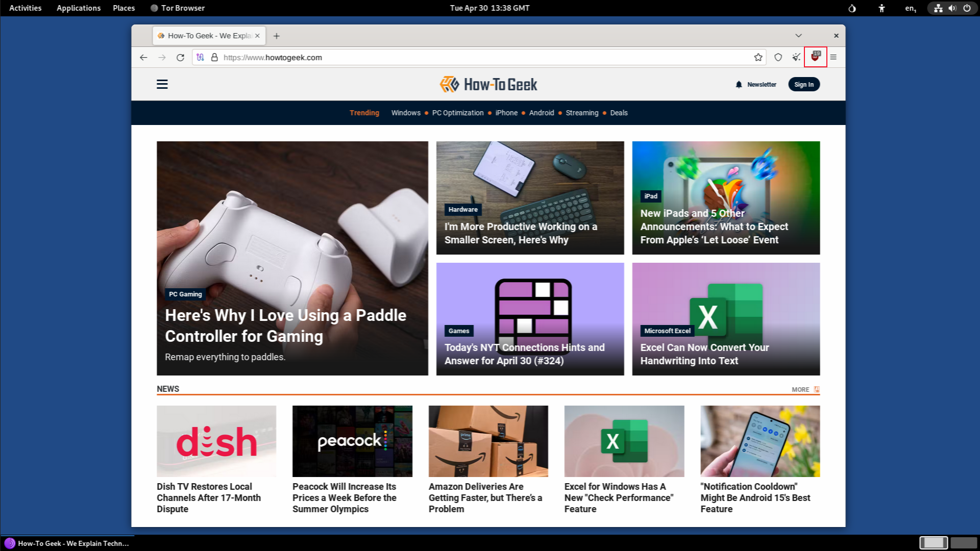Select the Windows category tab
Viewport: 980px width, 551px height.
(x=406, y=112)
